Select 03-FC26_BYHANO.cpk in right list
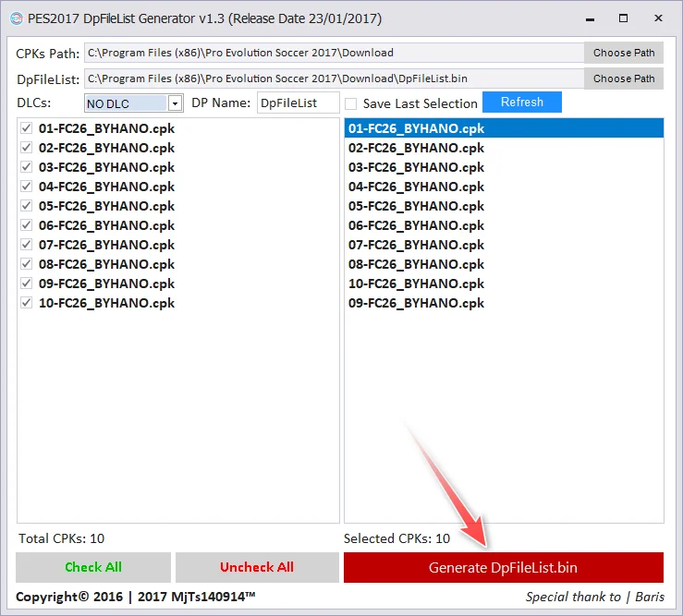Image resolution: width=683 pixels, height=616 pixels. (504, 167)
